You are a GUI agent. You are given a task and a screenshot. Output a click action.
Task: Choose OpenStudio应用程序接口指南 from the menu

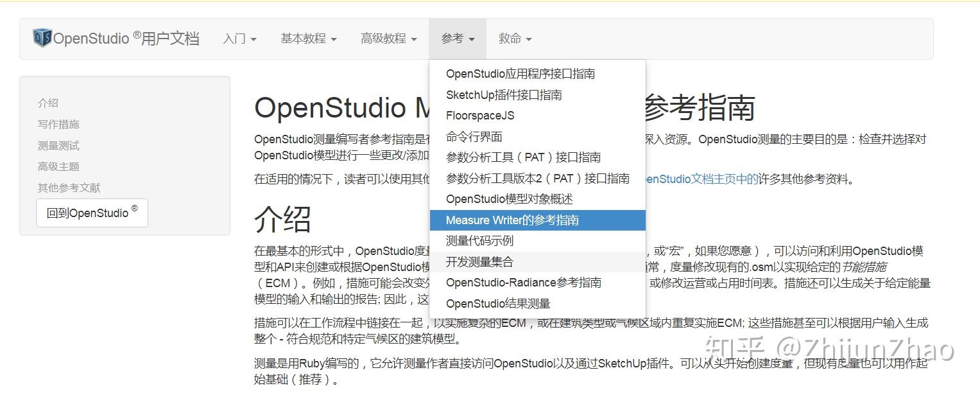point(520,73)
